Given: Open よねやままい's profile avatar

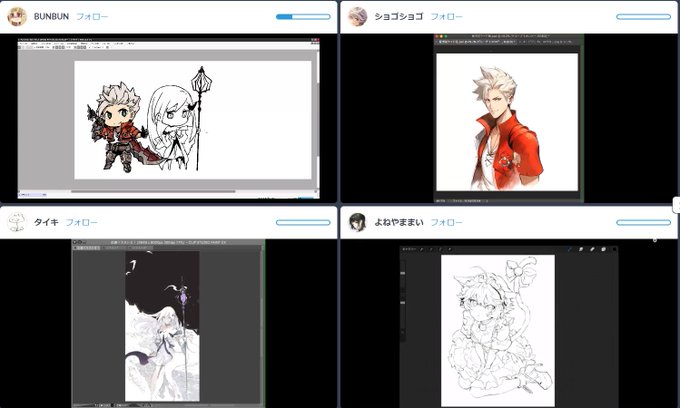Looking at the screenshot, I should pos(358,222).
